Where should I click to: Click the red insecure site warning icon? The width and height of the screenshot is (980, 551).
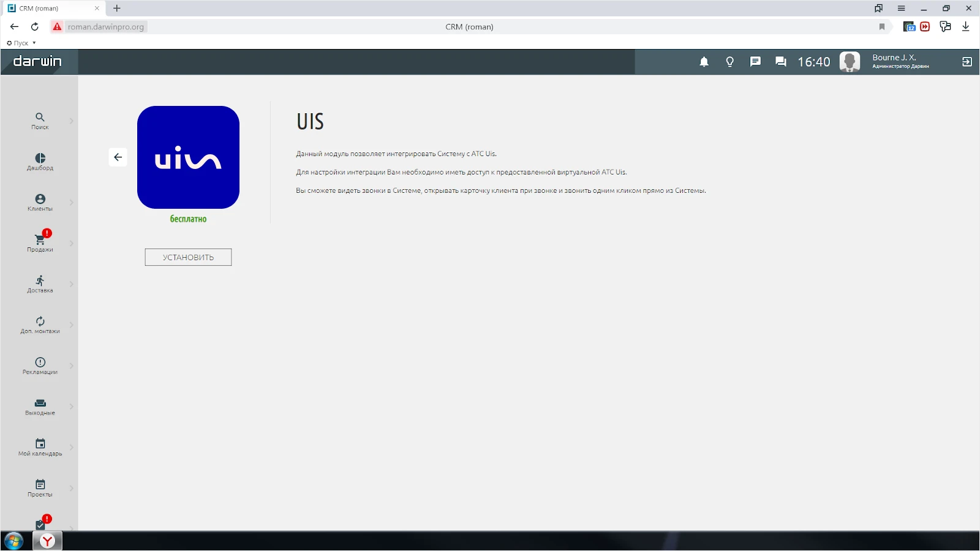tap(57, 26)
